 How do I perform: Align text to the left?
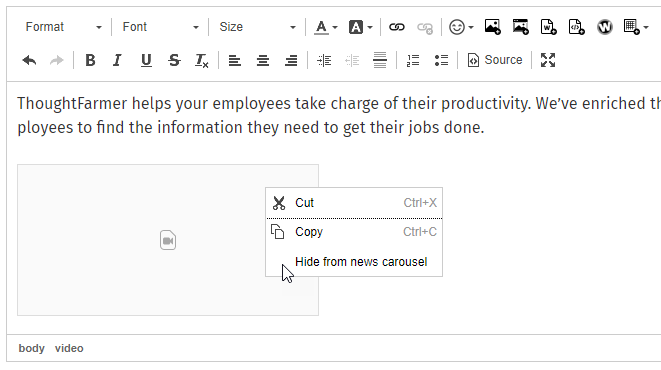tap(235, 60)
